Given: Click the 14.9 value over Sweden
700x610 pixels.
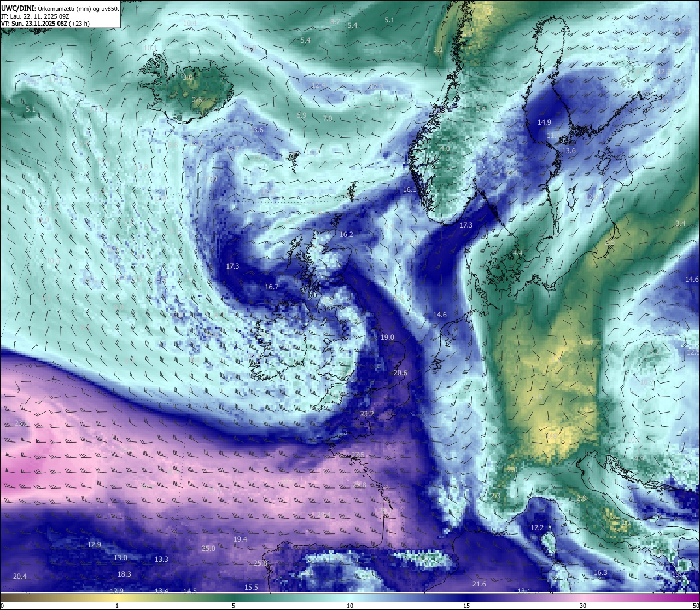Looking at the screenshot, I should [x=544, y=123].
